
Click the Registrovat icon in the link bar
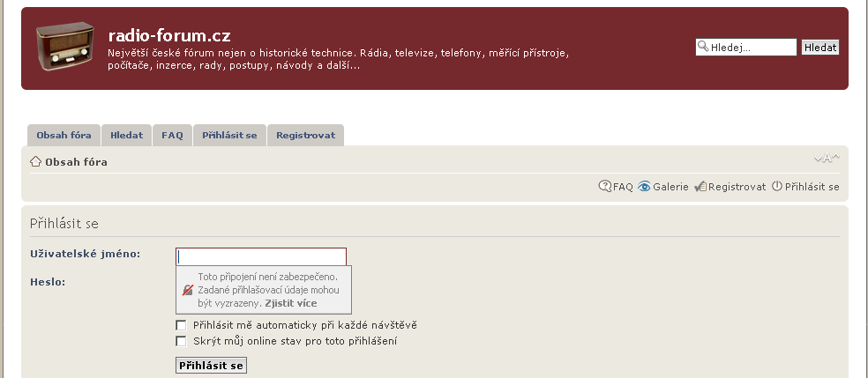(x=700, y=187)
